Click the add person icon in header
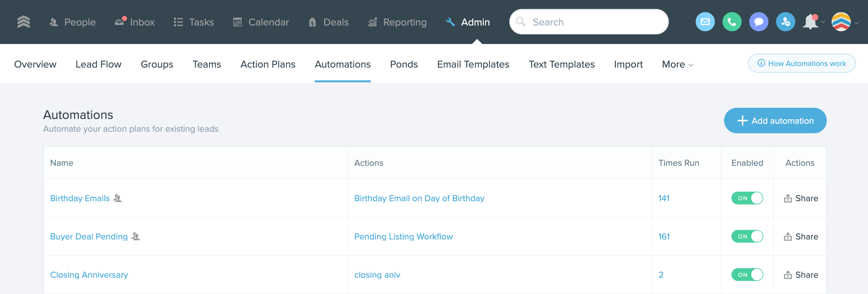This screenshot has width=868, height=294. coord(785,22)
